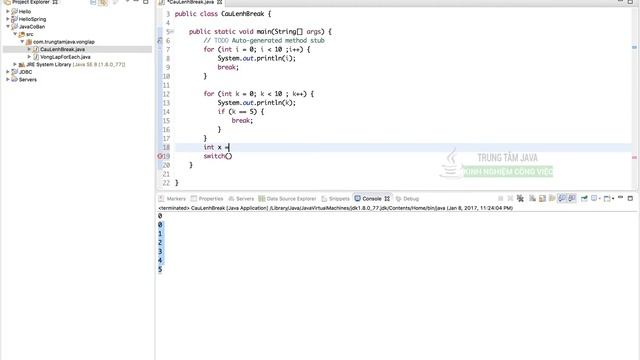Expand VongLapForEach.java in Project Explorer

[29, 57]
